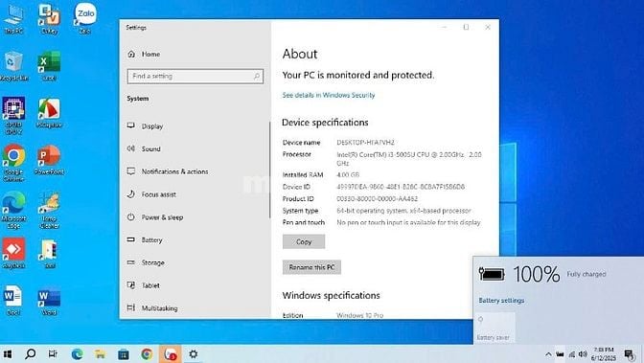Open the Google Chrome desktop shortcut
The height and width of the screenshot is (363, 644).
[13, 163]
